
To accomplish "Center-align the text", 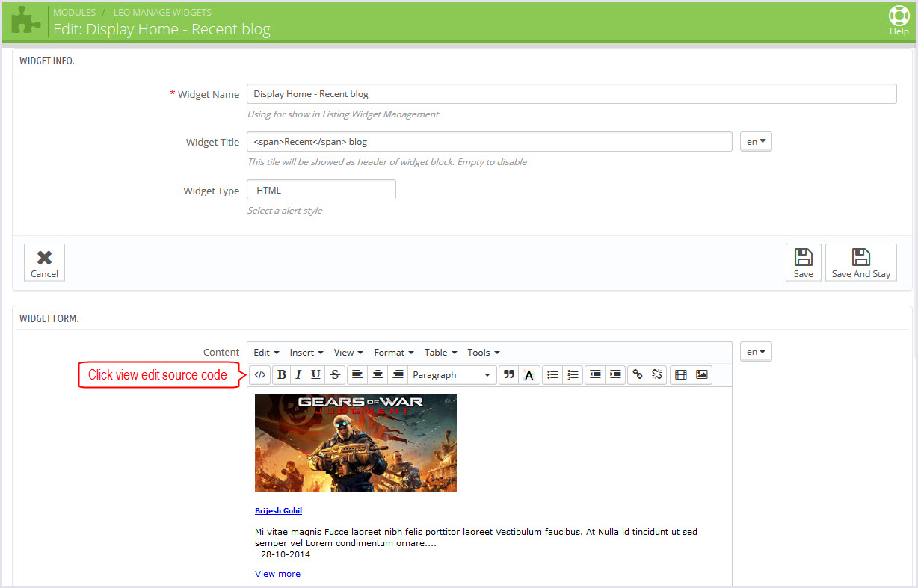I will click(378, 374).
